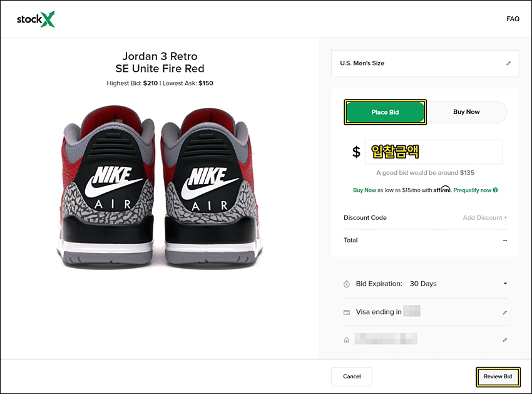Click the home address icon
Image resolution: width=532 pixels, height=394 pixels.
(x=346, y=340)
